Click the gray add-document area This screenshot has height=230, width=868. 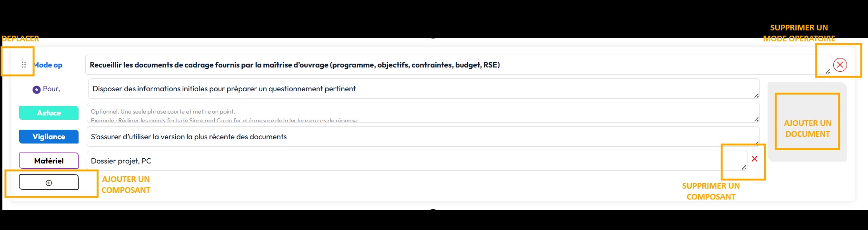point(807,122)
